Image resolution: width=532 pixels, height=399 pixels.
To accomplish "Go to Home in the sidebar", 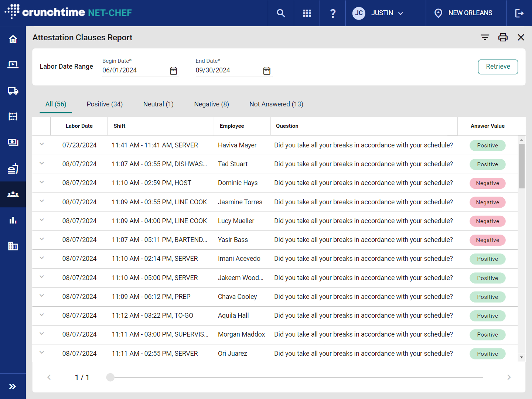I will pyautogui.click(x=13, y=39).
